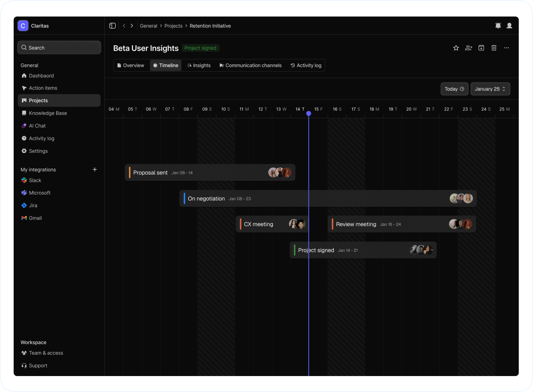
Task: Click the current-day timeline marker dot
Action: [309, 113]
